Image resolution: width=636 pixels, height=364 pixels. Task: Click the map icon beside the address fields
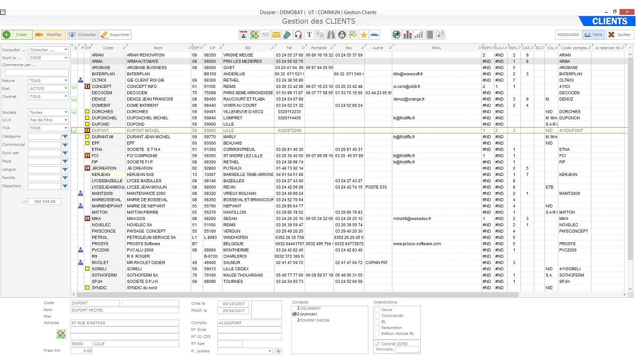coord(61,334)
